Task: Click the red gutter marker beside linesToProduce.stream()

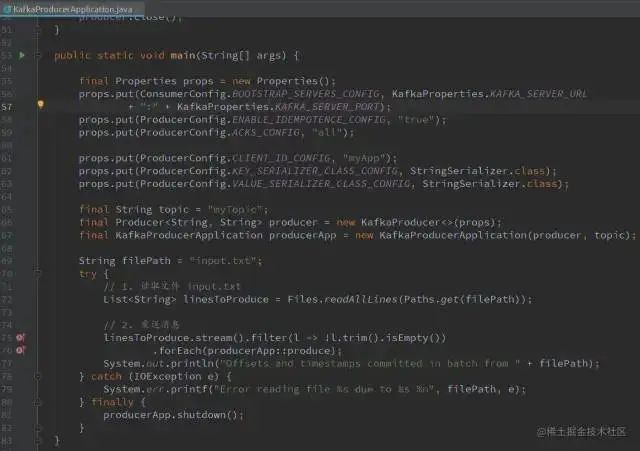Action: (20, 338)
